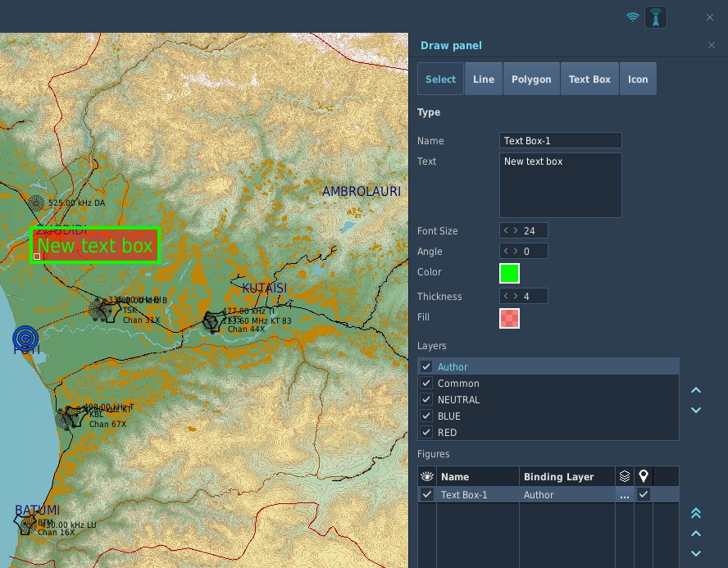Select the Common layer row
The image size is (728, 568).
pos(548,384)
